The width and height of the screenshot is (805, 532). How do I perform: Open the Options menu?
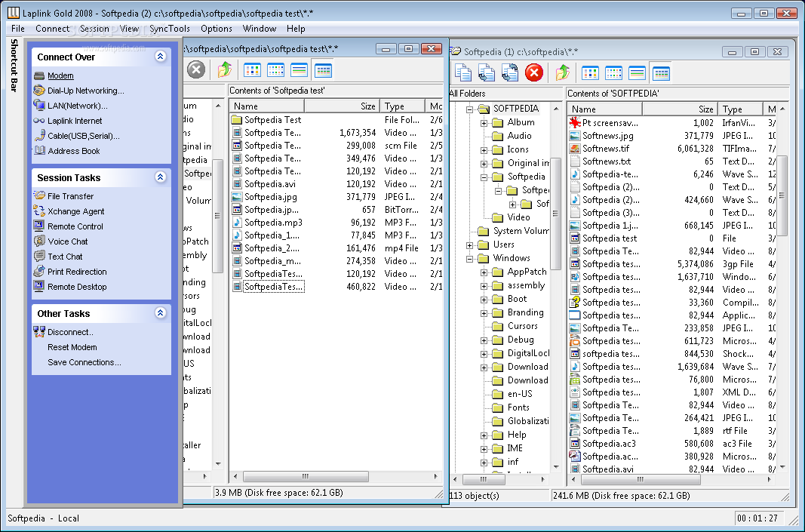coord(216,29)
